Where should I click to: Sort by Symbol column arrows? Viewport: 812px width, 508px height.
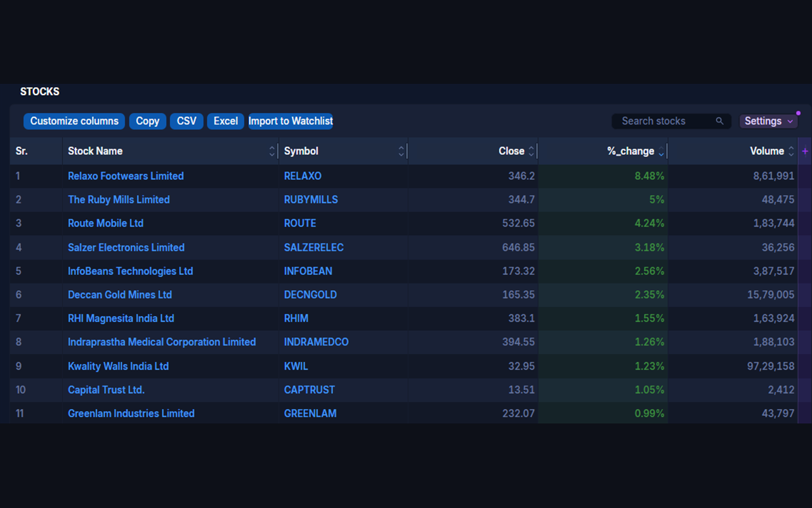[x=401, y=151]
